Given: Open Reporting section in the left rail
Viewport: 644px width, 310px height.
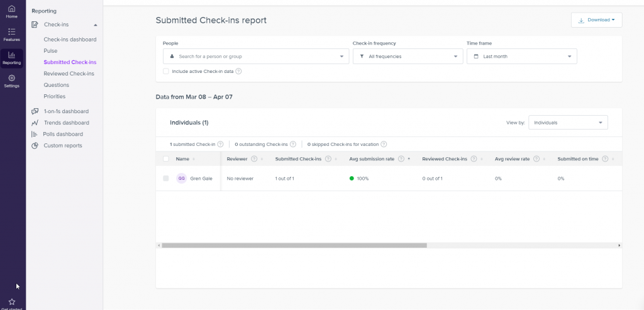Looking at the screenshot, I should (x=11, y=58).
